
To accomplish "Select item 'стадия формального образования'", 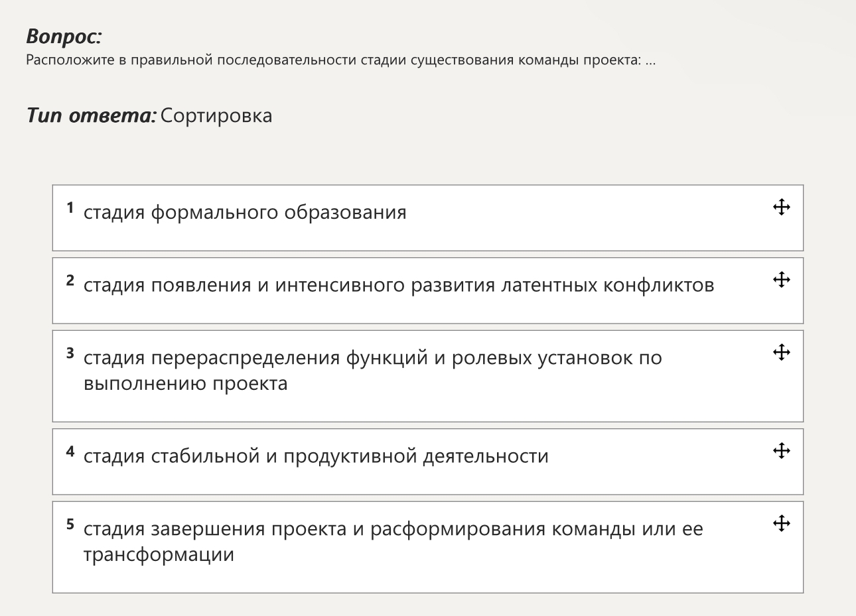I will tap(428, 217).
